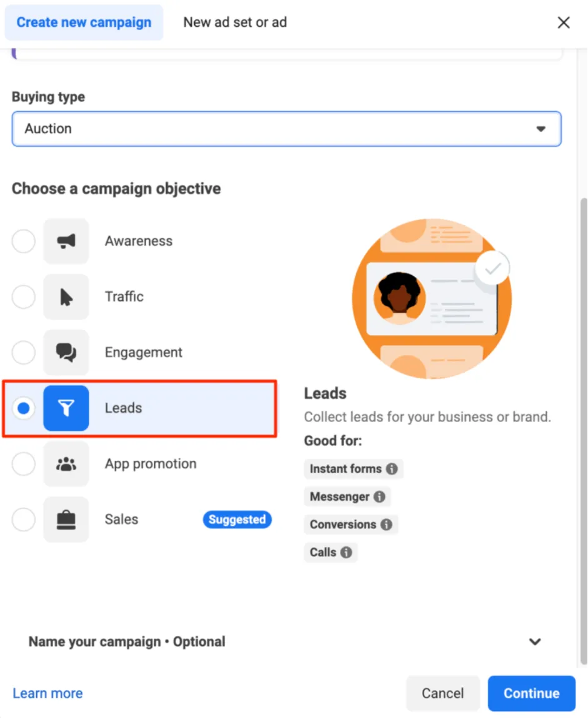Select the Awareness radio button

[23, 241]
